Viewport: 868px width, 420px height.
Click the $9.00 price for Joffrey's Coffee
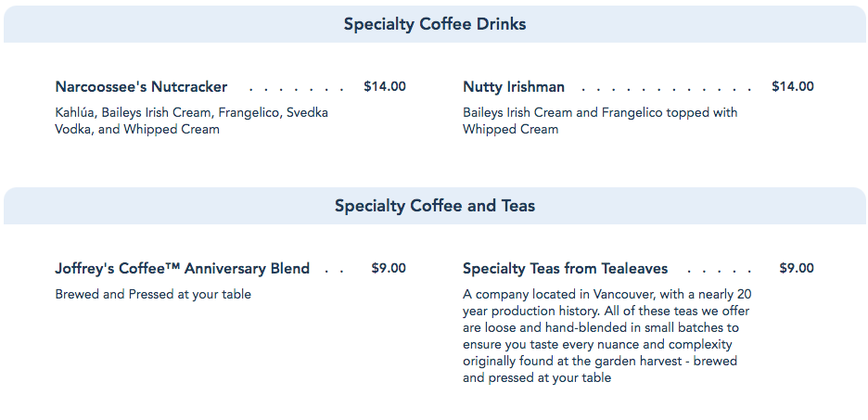tap(388, 269)
